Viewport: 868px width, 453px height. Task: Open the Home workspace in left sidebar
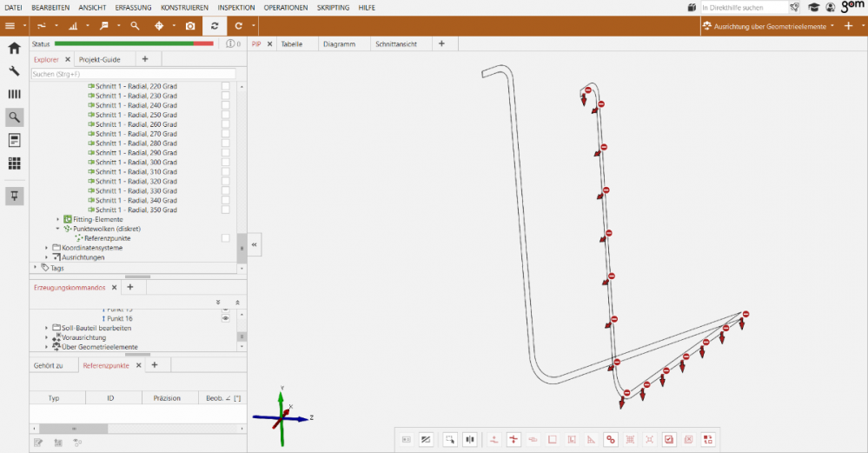(15, 49)
